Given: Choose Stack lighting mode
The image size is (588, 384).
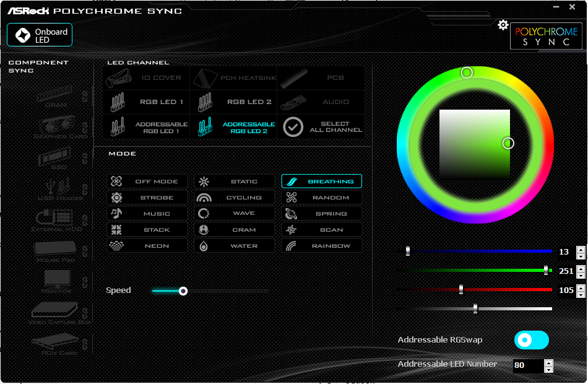Looking at the screenshot, I should click(x=147, y=230).
